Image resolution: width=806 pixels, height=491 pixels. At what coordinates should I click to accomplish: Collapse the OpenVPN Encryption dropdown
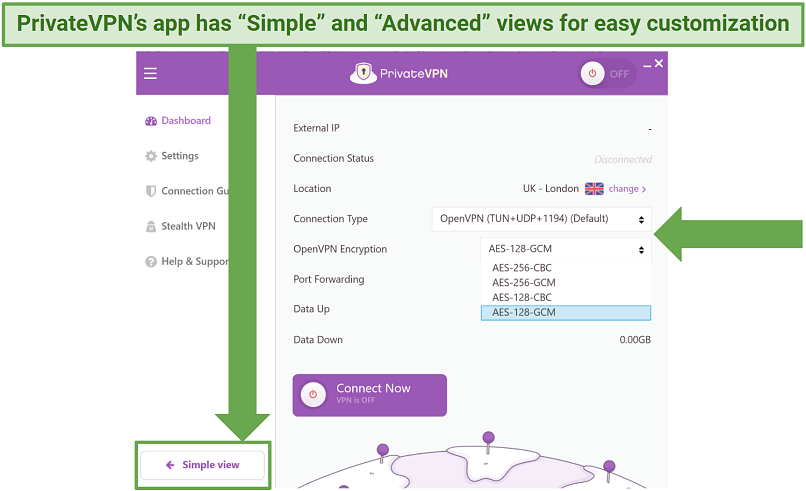pyautogui.click(x=565, y=249)
